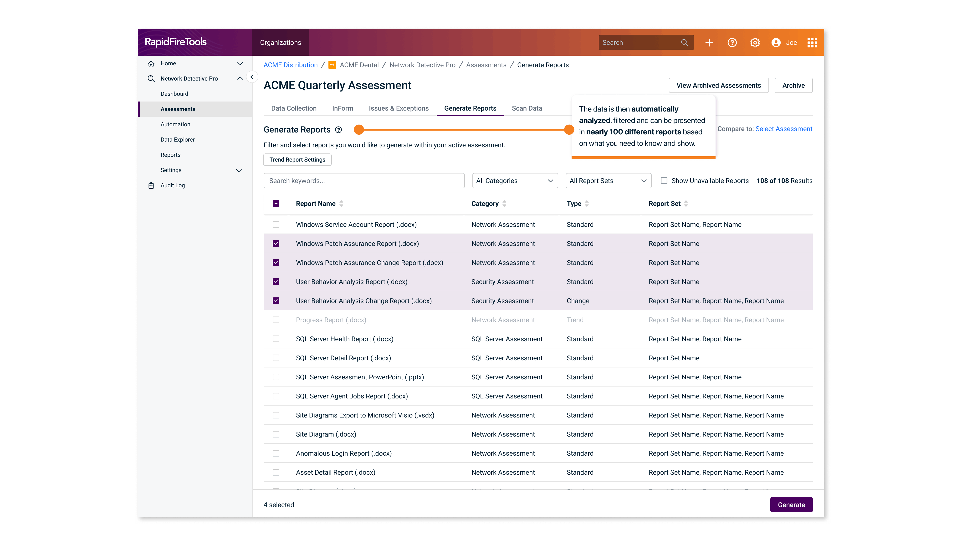Click the Generate Reports help info icon
Screen dimensions: 962x560
(338, 130)
